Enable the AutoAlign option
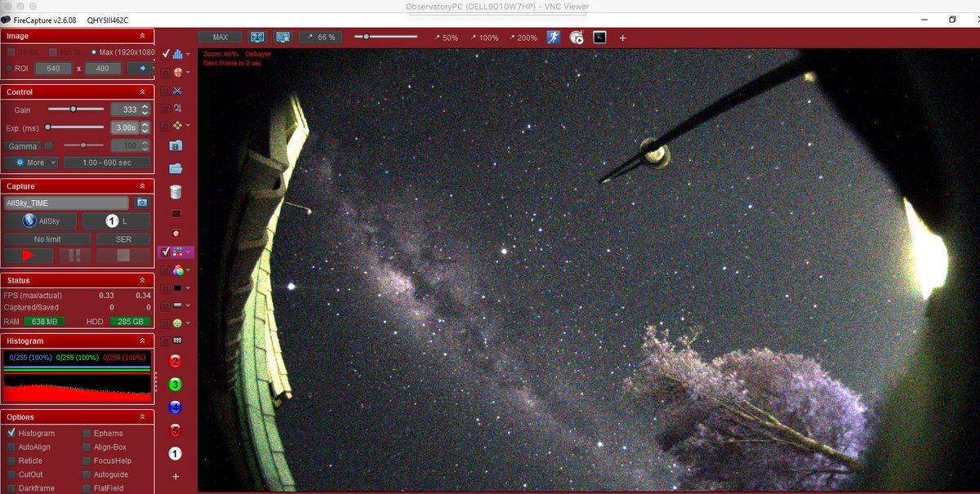Image resolution: width=980 pixels, height=494 pixels. 11,447
